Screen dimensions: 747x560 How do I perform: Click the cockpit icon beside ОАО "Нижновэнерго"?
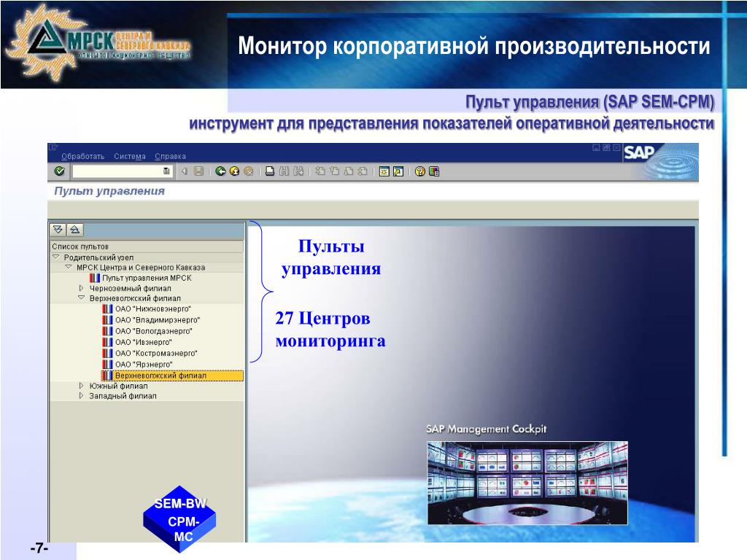pyautogui.click(x=108, y=308)
